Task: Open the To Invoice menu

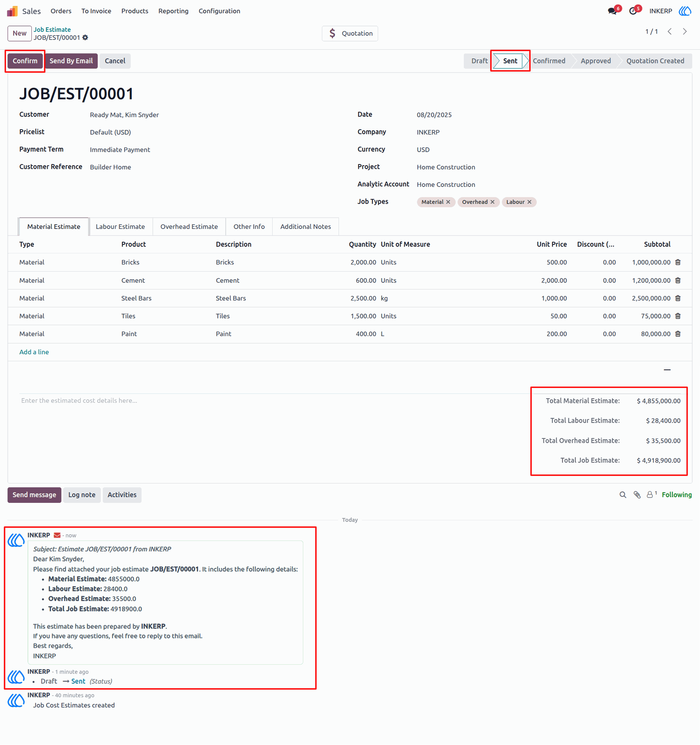Action: 96,11
